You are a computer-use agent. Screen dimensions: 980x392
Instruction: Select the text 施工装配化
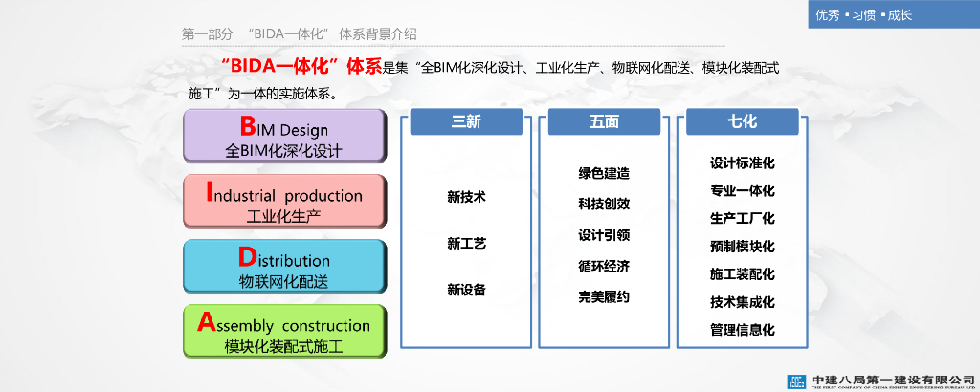743,274
